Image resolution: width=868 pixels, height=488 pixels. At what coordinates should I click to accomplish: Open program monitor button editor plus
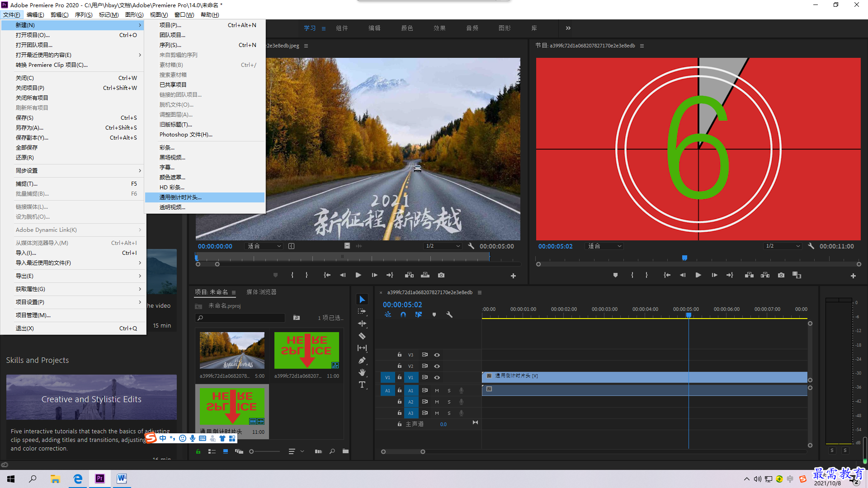[x=853, y=276]
